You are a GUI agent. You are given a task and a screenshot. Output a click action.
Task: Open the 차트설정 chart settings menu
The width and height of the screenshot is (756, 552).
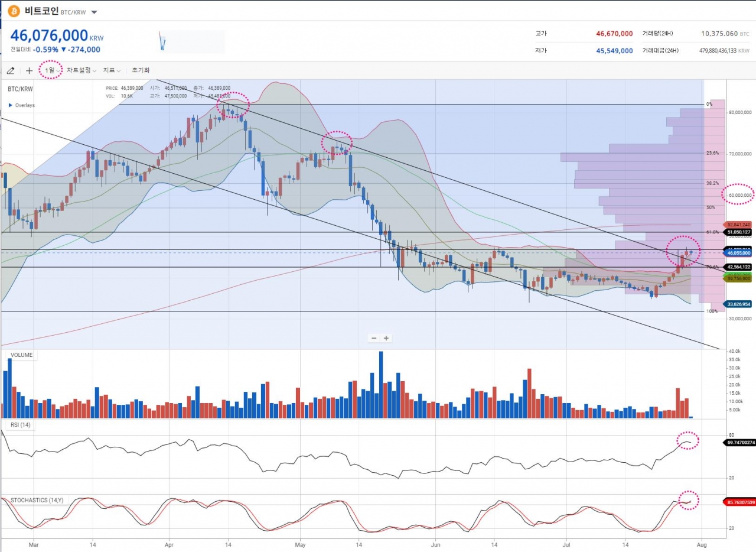click(81, 70)
